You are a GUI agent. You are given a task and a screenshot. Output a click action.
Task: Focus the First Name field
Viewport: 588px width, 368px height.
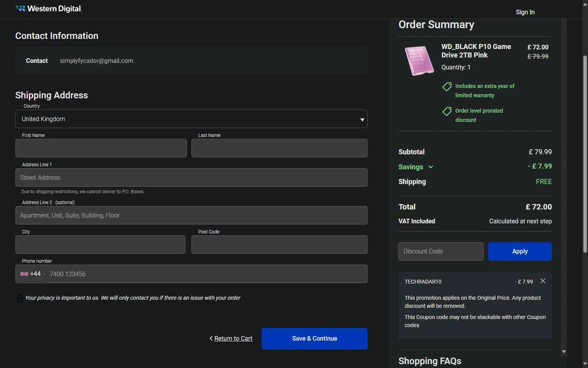coord(101,148)
